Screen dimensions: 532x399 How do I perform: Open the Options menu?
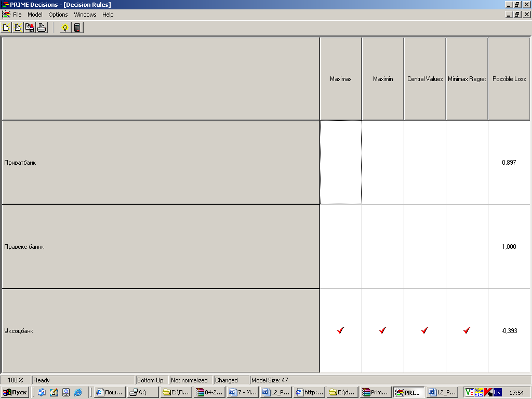coord(58,15)
